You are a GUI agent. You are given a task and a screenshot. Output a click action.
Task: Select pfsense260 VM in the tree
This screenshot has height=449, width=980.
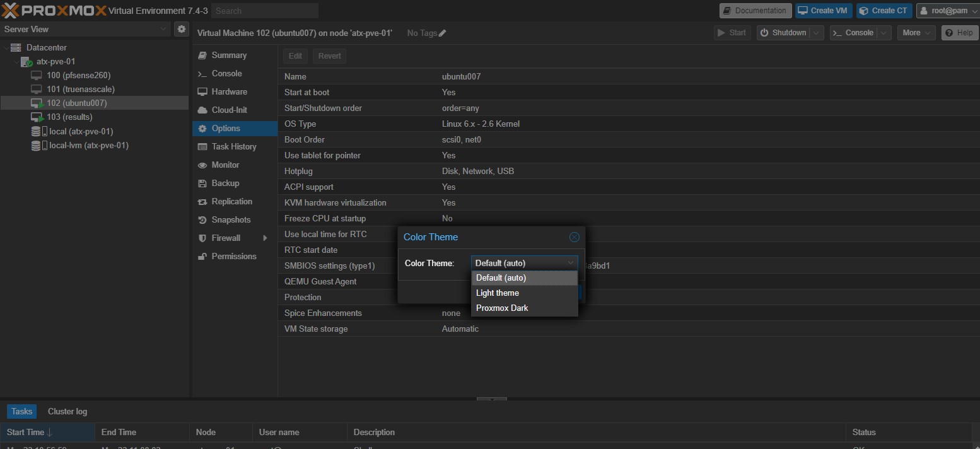(x=78, y=75)
